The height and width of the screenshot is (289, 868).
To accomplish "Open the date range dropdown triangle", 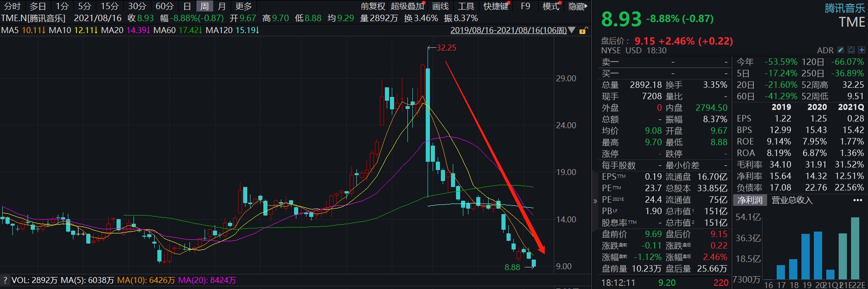I will [572, 30].
